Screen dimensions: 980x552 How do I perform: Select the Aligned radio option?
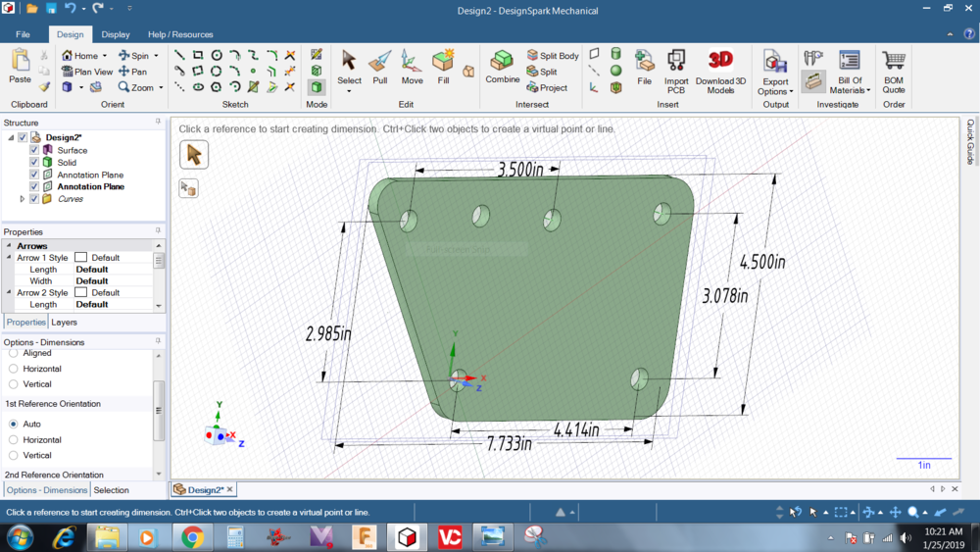click(x=13, y=353)
